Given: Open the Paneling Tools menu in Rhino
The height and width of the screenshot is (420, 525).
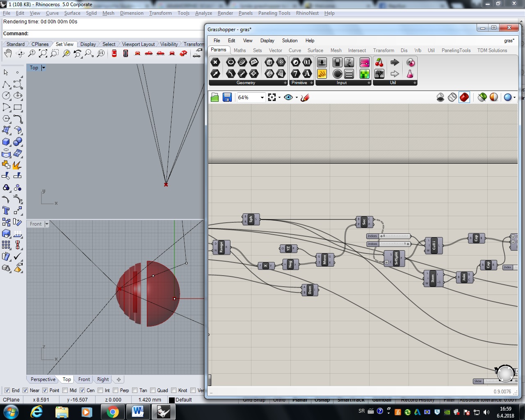Looking at the screenshot, I should click(274, 13).
